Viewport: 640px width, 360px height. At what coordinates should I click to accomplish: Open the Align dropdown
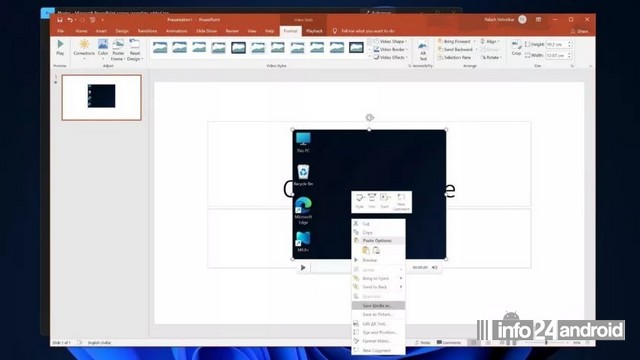(x=490, y=41)
